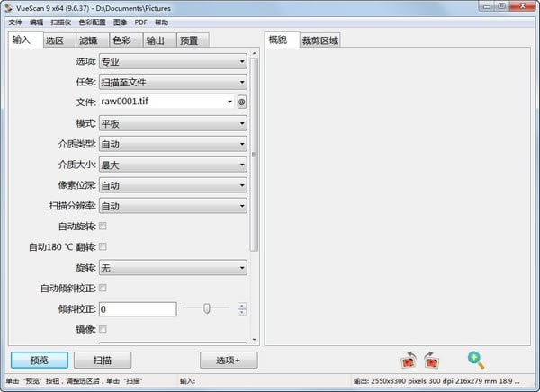Screen dimensions: 540x392
Task: Expand the 旋转 dropdown set to 无
Action: (173, 268)
